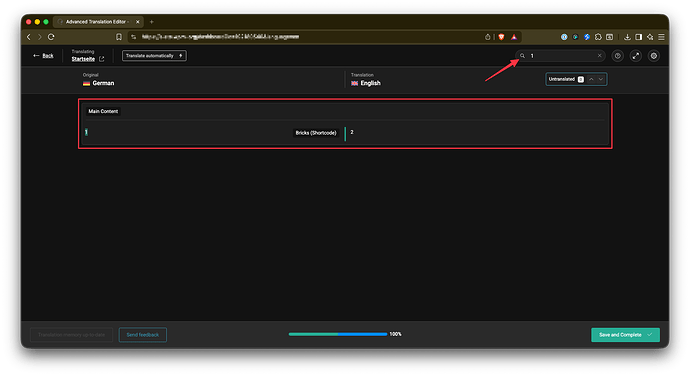Click the English translation language label

pyautogui.click(x=371, y=83)
